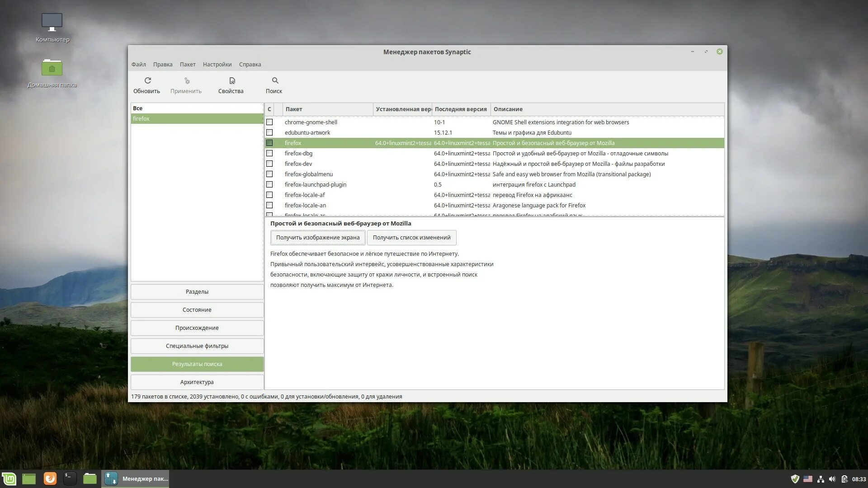Open the volume tray icon
Viewport: 868px width, 488px height.
(x=832, y=479)
